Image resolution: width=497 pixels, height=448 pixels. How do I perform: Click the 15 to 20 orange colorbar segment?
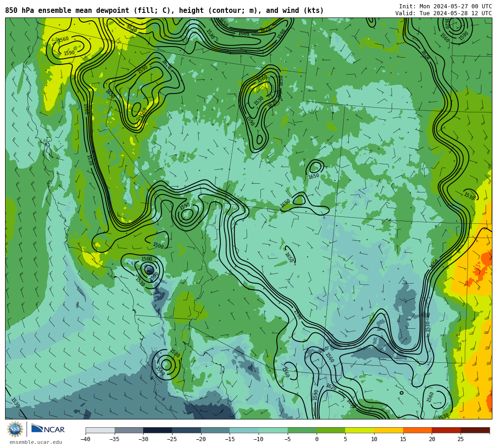pos(417,430)
